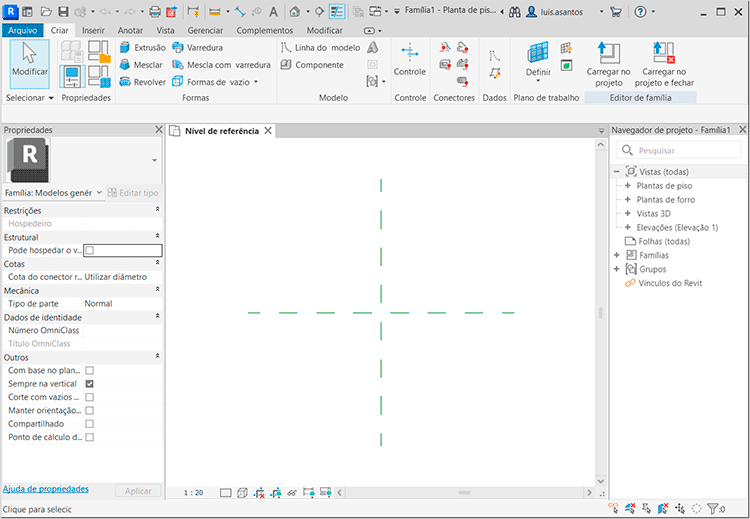The image size is (750, 519).
Task: Open the Controle tool
Action: click(x=410, y=58)
